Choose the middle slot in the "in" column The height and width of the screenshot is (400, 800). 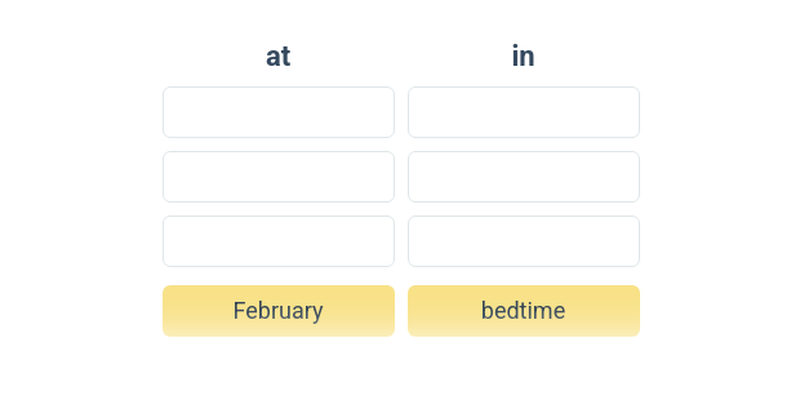coord(523,177)
